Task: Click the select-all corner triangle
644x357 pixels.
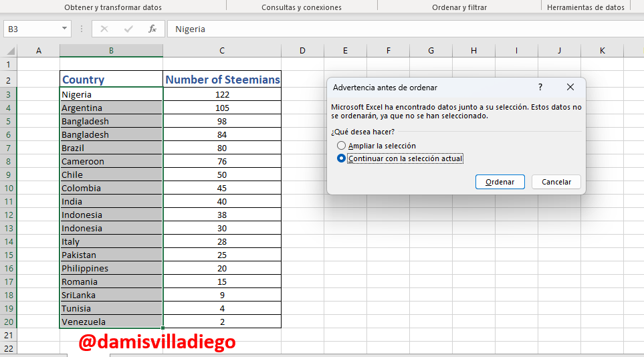Action: [11, 51]
